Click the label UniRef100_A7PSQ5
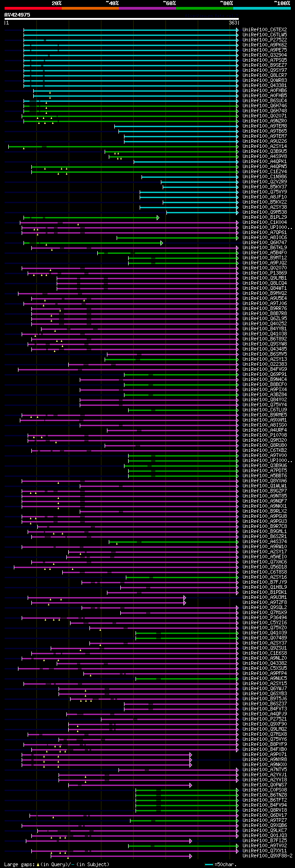295x868 pixels. pyautogui.click(x=265, y=60)
